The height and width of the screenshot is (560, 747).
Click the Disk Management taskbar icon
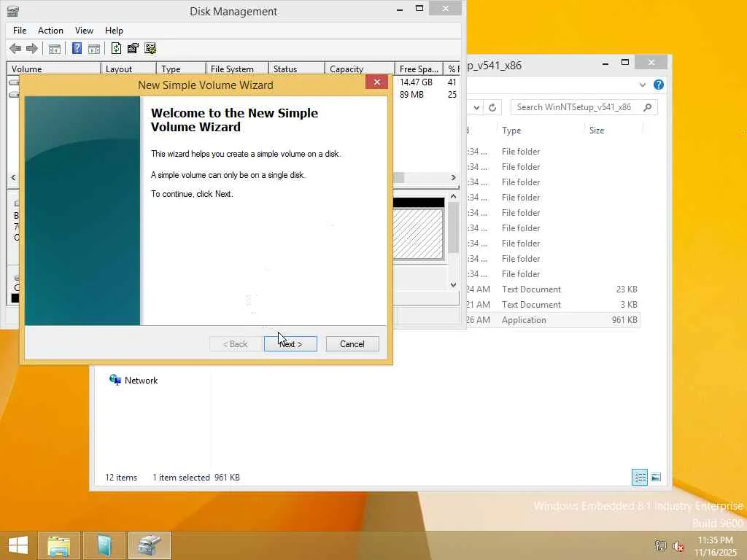[x=150, y=545]
